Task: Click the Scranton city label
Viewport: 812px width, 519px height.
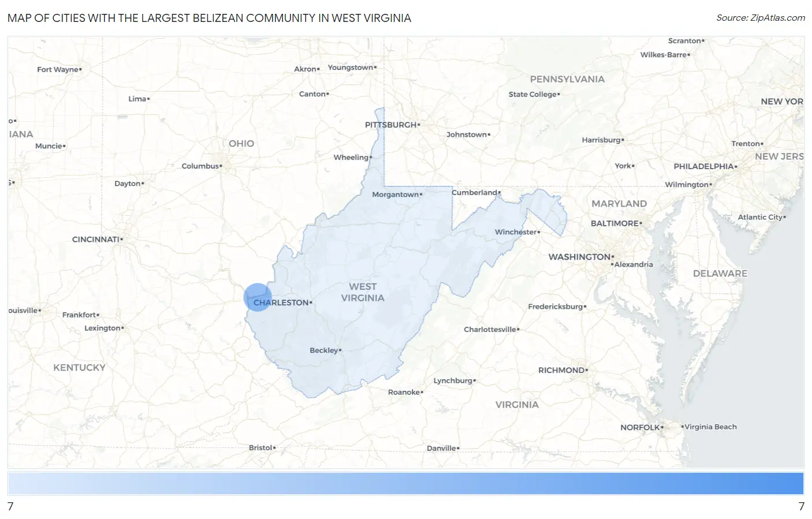Action: (x=684, y=41)
